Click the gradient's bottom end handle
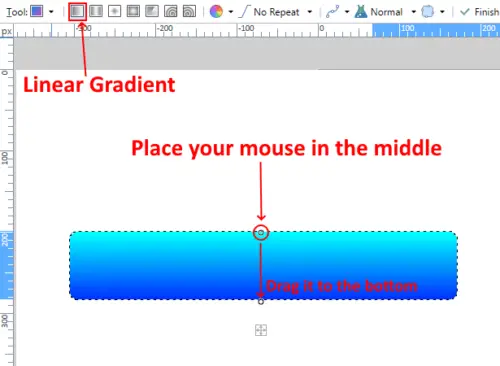This screenshot has height=366, width=500. click(x=261, y=302)
